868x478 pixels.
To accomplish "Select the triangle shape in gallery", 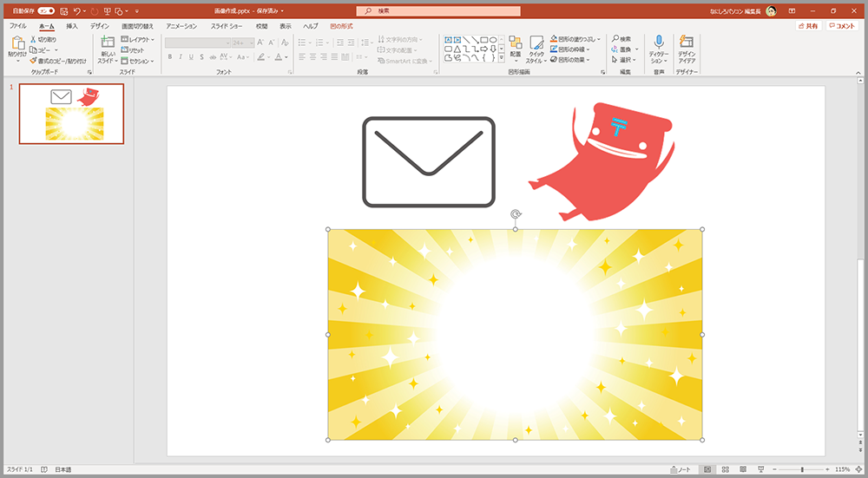I will tap(457, 49).
